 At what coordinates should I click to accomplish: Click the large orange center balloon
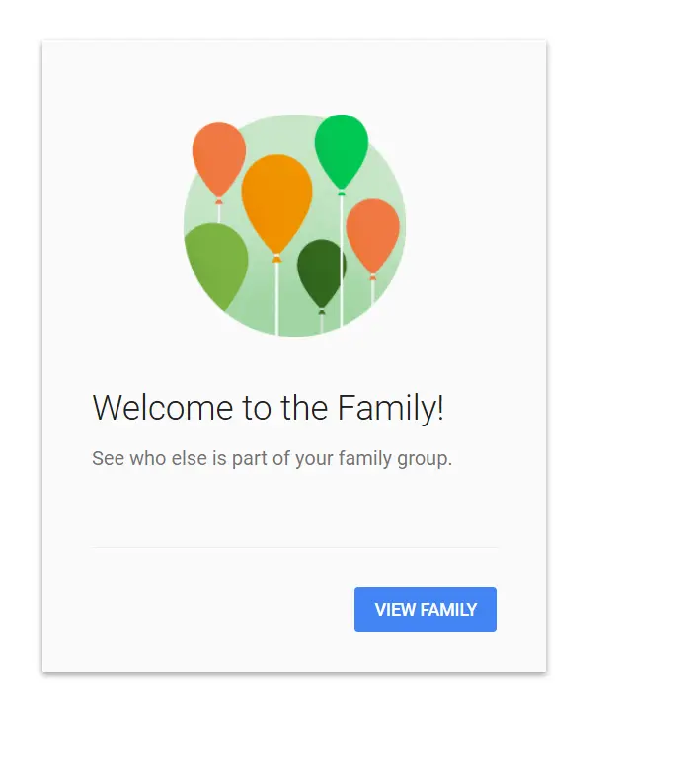click(x=276, y=203)
